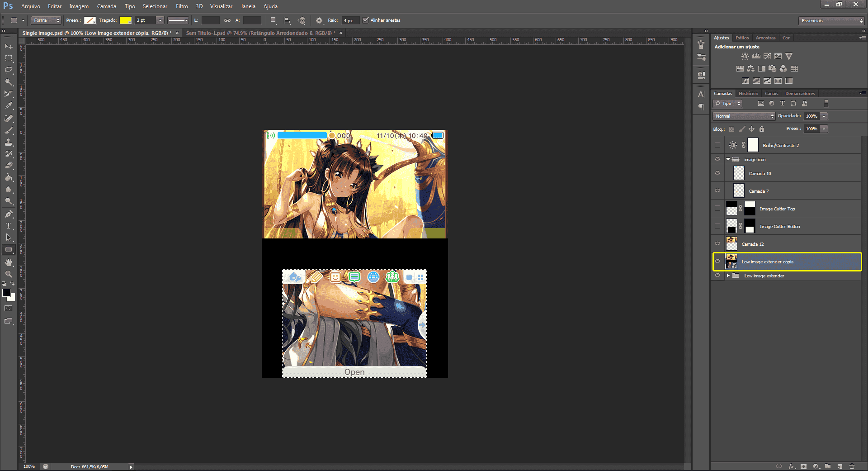Select the Hand tool
868x471 pixels.
tap(9, 262)
